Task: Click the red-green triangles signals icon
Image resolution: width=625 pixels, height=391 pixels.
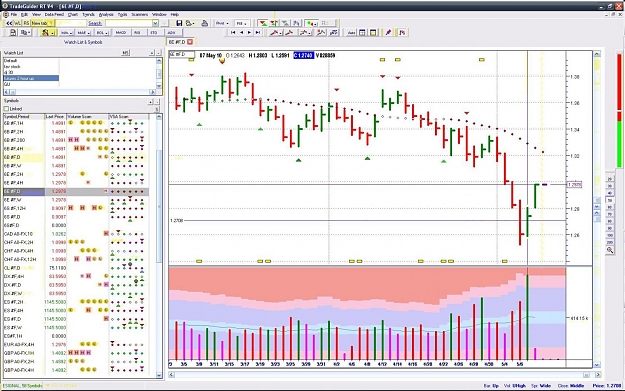Action: (263, 24)
